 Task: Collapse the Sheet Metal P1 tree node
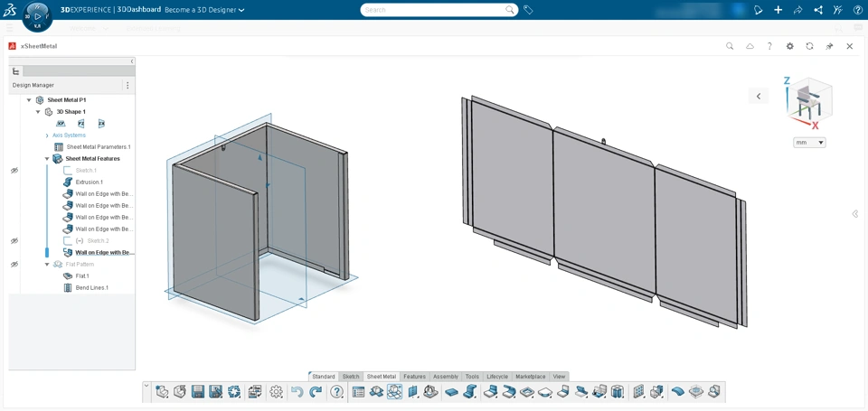click(29, 100)
